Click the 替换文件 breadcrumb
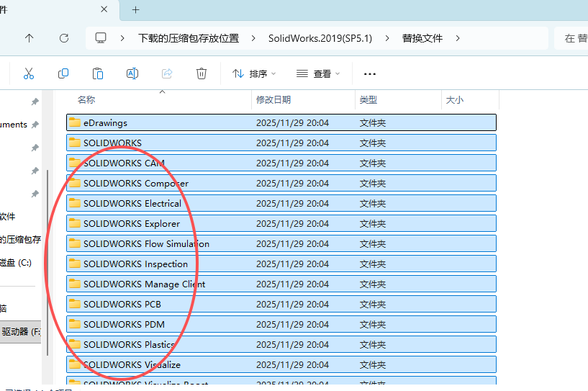 (x=422, y=38)
